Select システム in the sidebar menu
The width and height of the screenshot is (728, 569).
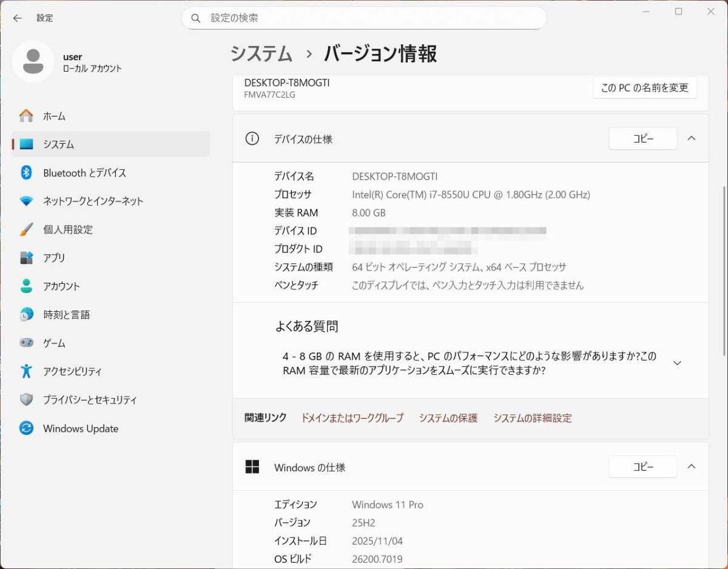(58, 144)
